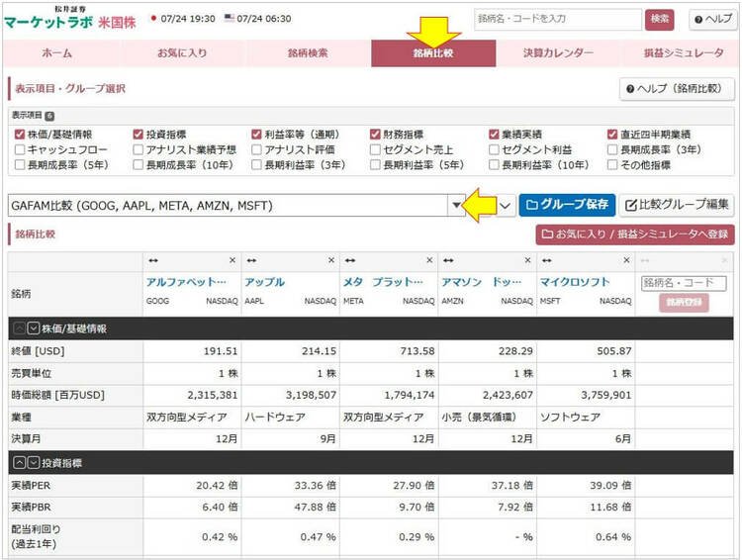Image resolution: width=742 pixels, height=560 pixels.
Task: Click the move arrows icon above META column
Action: (x=349, y=260)
